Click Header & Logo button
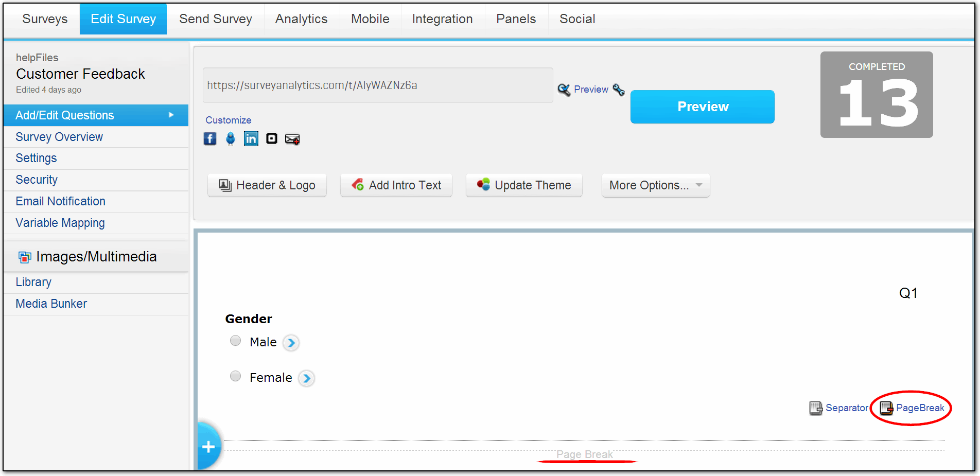980x476 pixels. (x=267, y=185)
